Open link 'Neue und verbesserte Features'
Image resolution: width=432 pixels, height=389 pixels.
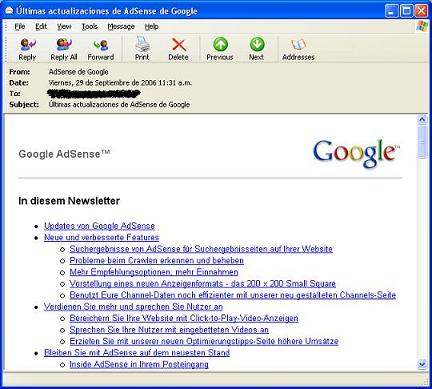pyautogui.click(x=102, y=237)
